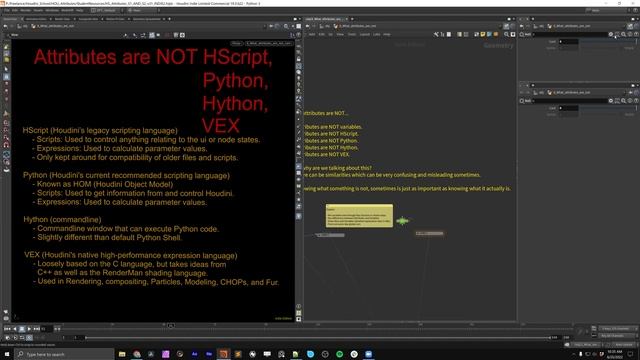This screenshot has width=640, height=360.
Task: Click the Windows taskbar search box
Action: point(64,354)
